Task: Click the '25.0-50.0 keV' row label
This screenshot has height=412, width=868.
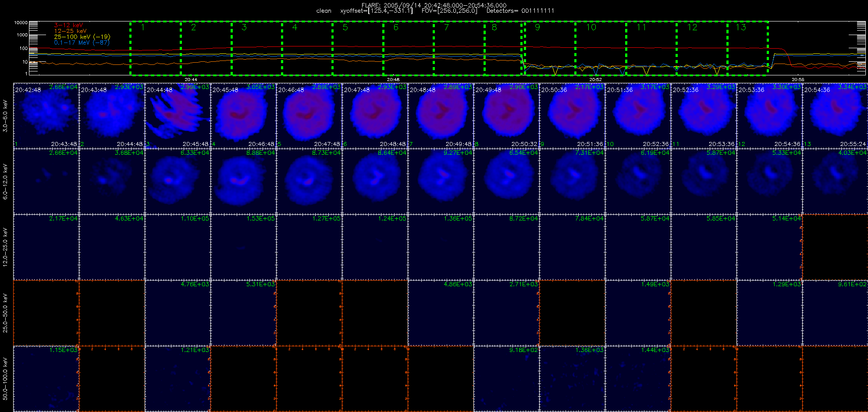Action: (x=5, y=313)
